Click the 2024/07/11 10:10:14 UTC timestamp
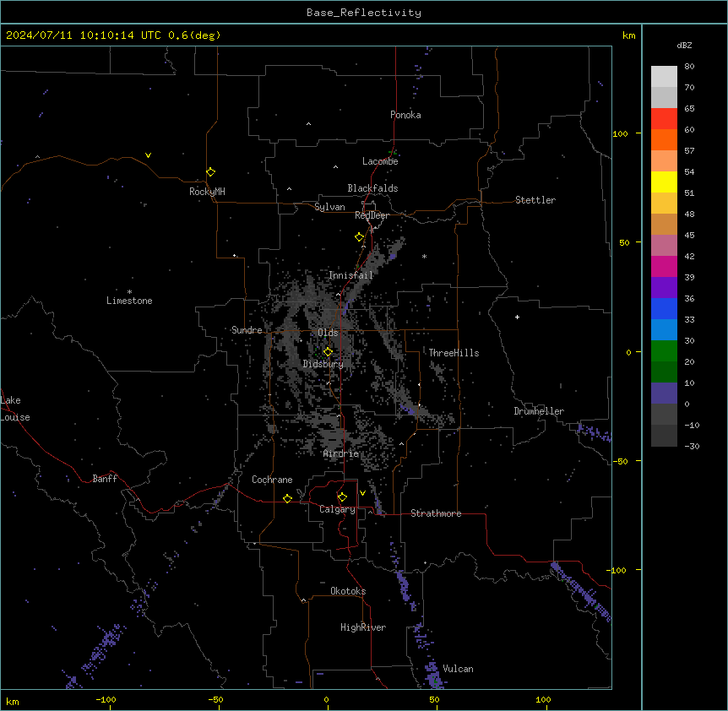This screenshot has height=711, width=728. click(84, 35)
